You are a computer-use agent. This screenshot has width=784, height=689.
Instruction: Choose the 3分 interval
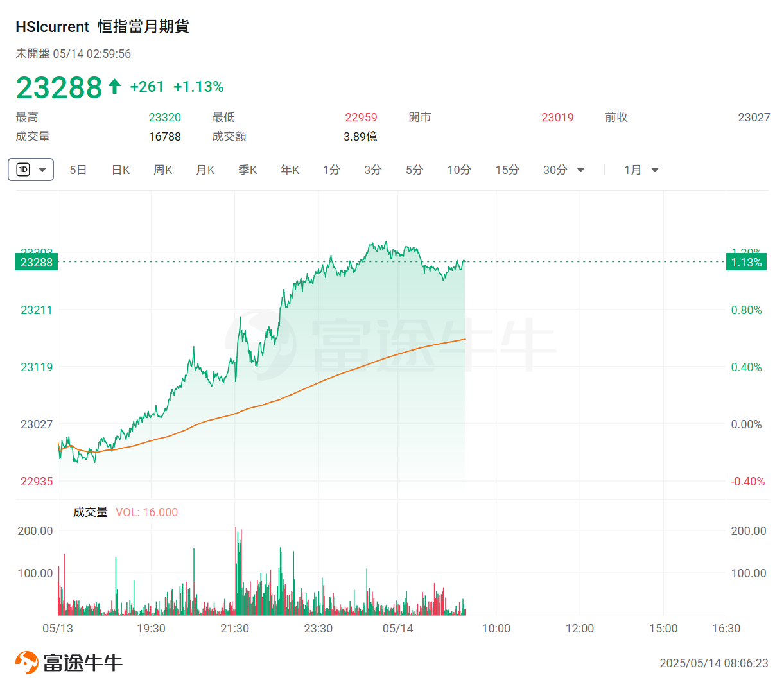coord(373,170)
